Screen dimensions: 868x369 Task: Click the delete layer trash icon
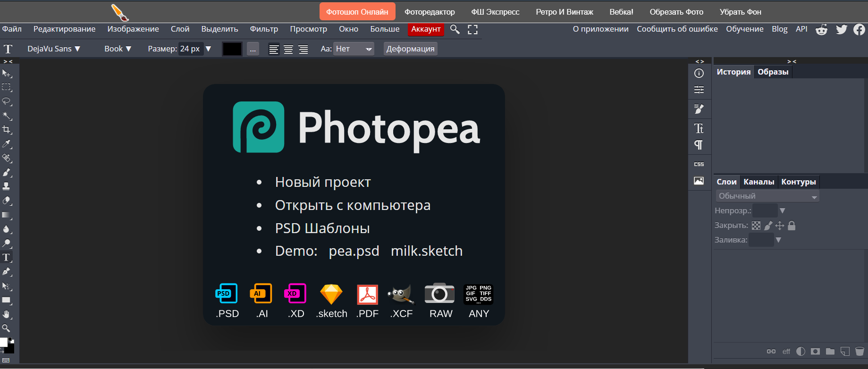click(860, 351)
